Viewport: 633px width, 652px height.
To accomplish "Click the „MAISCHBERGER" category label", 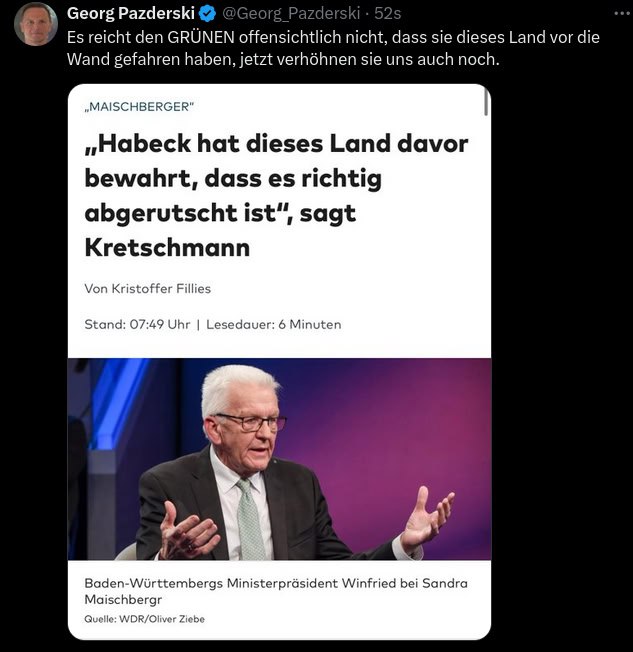I will [x=139, y=107].
